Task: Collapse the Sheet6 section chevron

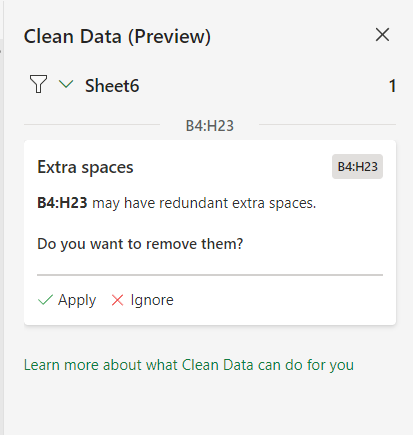Action: pyautogui.click(x=66, y=84)
